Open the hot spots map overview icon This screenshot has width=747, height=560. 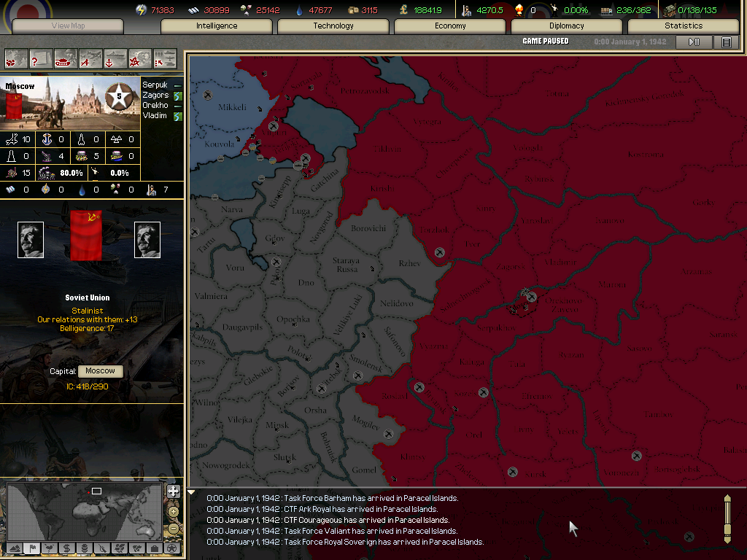point(16,60)
